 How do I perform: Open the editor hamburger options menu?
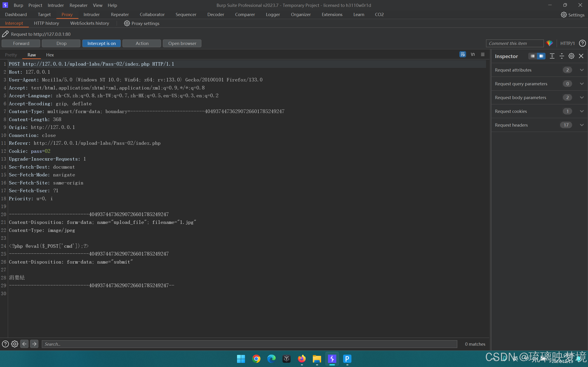(483, 54)
